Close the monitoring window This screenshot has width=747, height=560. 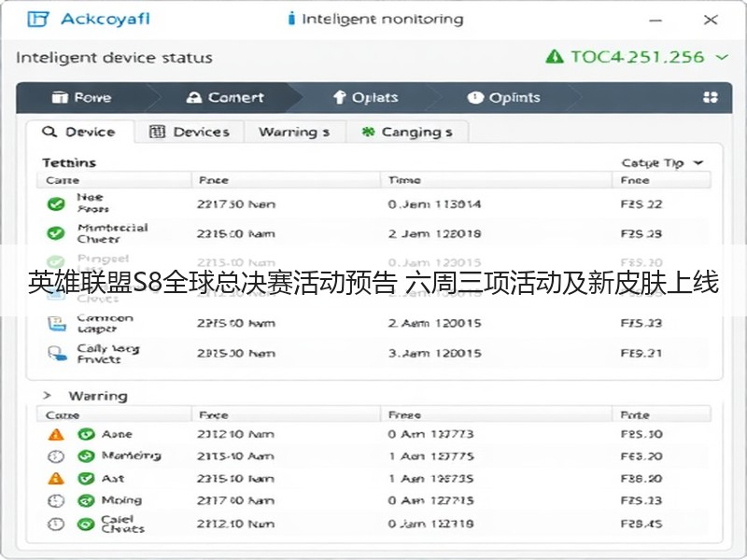point(711,20)
